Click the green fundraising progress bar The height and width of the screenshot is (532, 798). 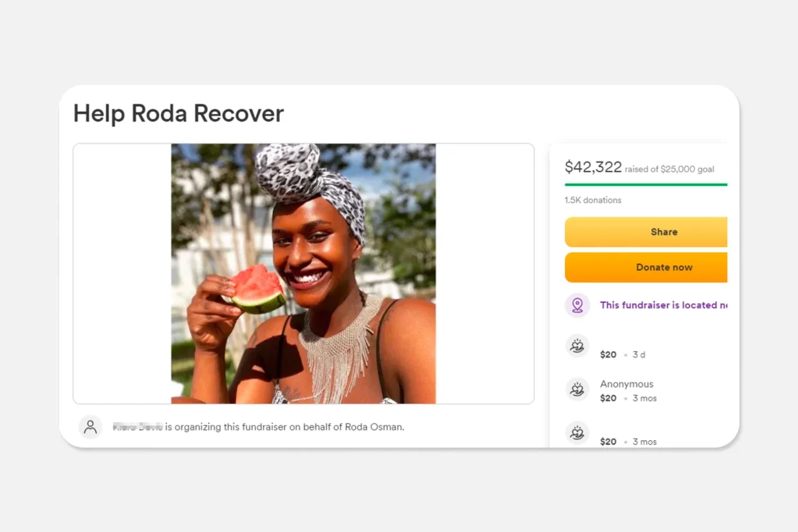coord(645,185)
